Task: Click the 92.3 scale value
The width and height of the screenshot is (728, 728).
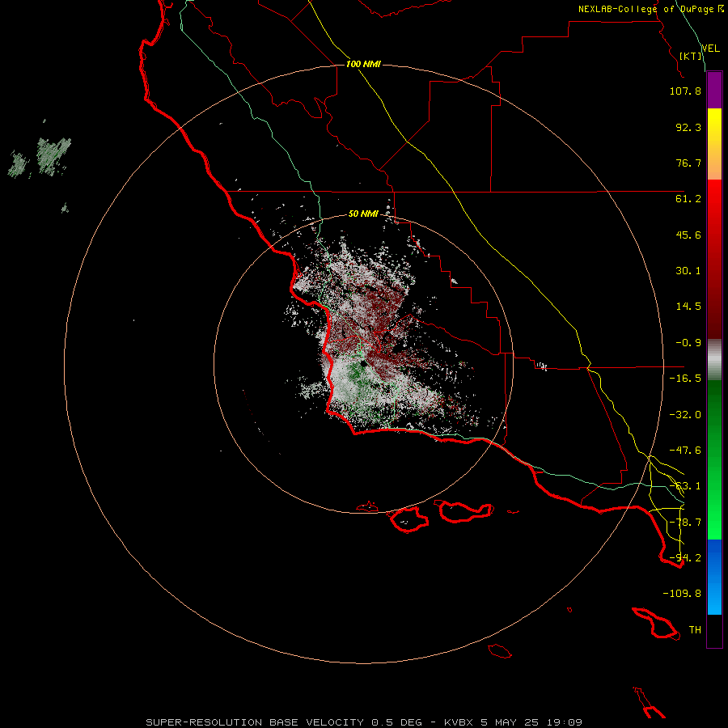Action: 688,127
